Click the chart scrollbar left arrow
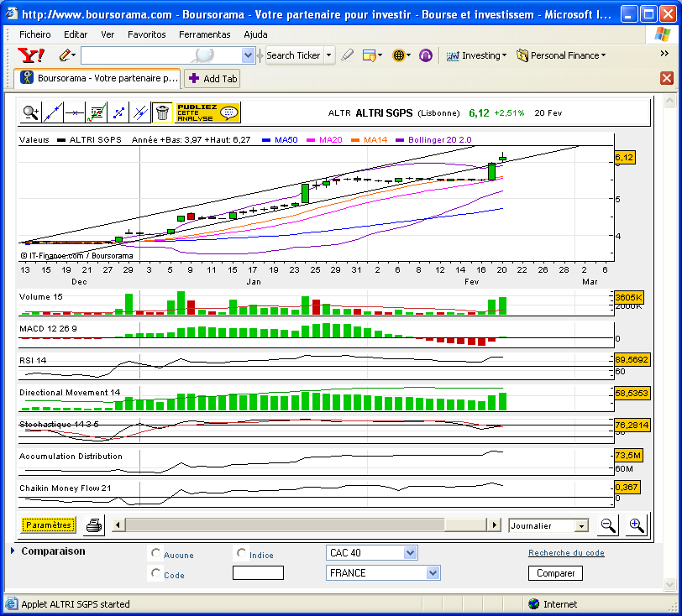Image resolution: width=682 pixels, height=616 pixels. click(118, 525)
